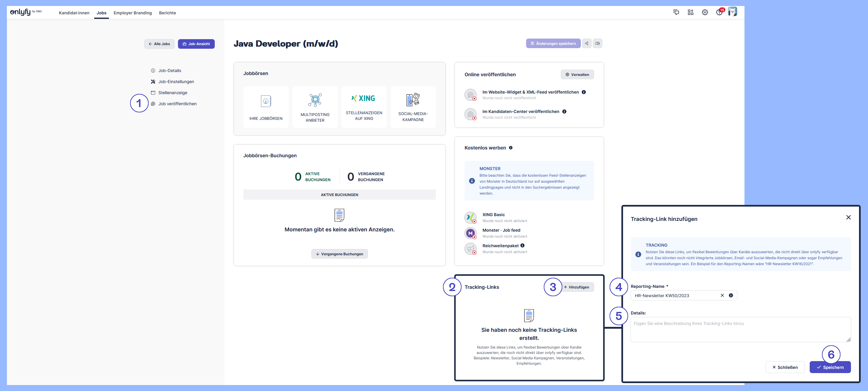
Task: Open the messages chat icon
Action: (x=676, y=13)
